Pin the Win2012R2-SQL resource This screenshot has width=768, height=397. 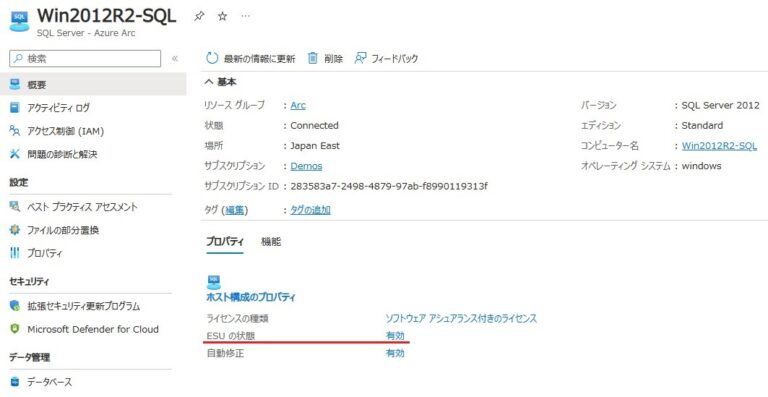click(x=199, y=16)
